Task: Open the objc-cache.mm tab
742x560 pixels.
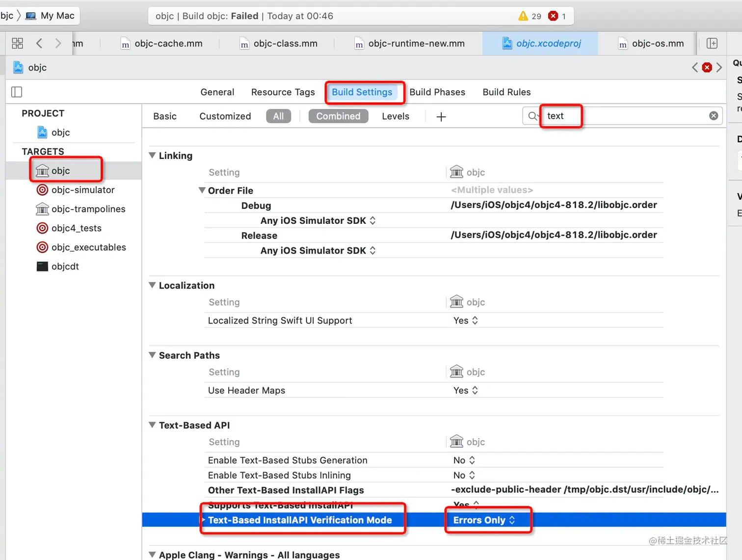Action: [162, 44]
